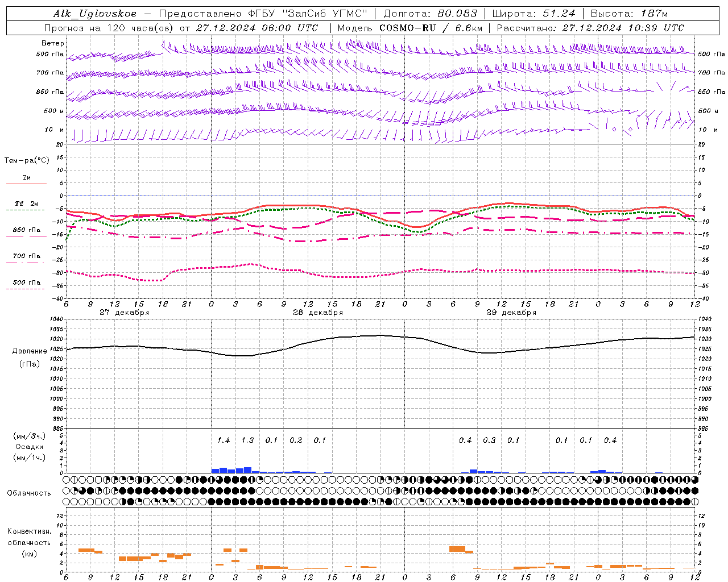This screenshot has width=728, height=582.
Task: Click the '(км)' unit under convective cloudiness
Action: (29, 554)
